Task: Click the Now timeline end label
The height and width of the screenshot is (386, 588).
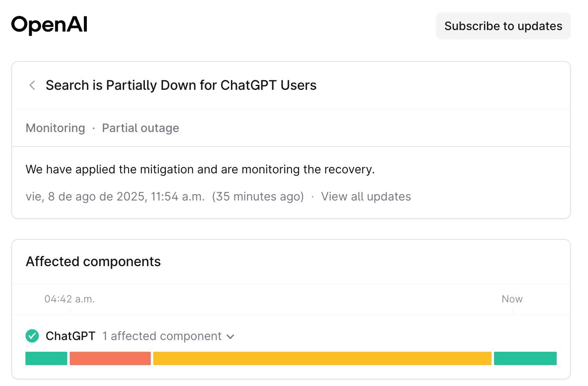Action: pyautogui.click(x=512, y=299)
